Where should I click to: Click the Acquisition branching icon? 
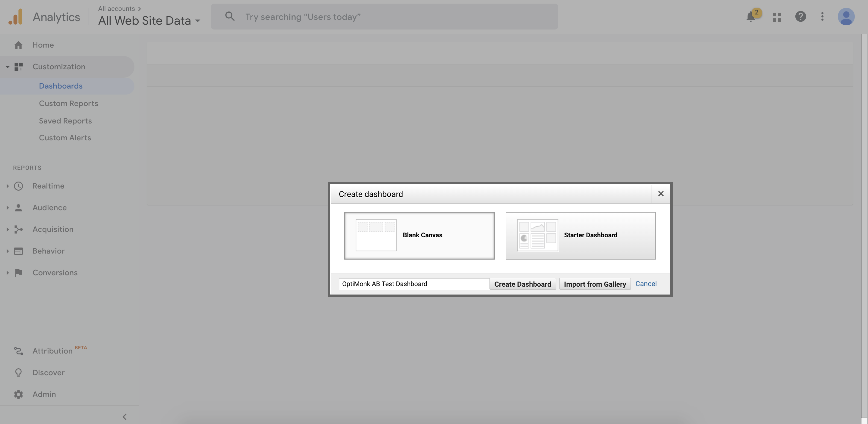tap(18, 229)
